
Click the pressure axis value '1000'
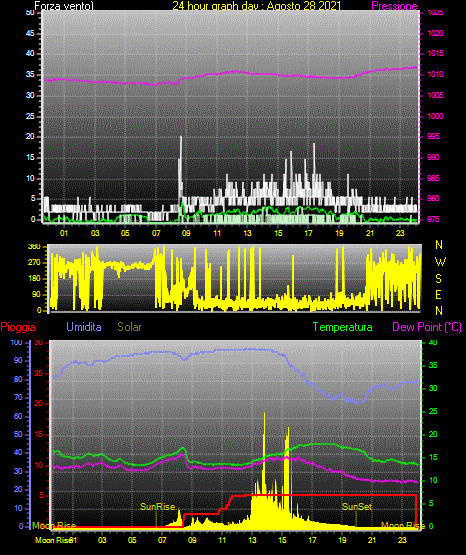pyautogui.click(x=435, y=116)
